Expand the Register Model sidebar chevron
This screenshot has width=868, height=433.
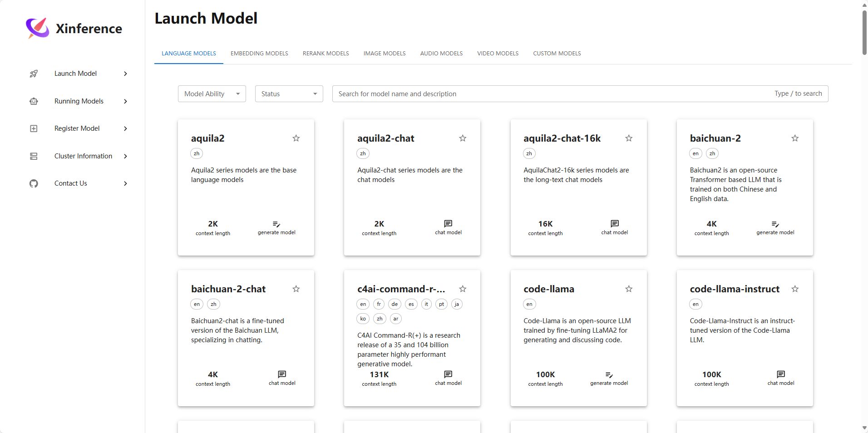click(126, 128)
